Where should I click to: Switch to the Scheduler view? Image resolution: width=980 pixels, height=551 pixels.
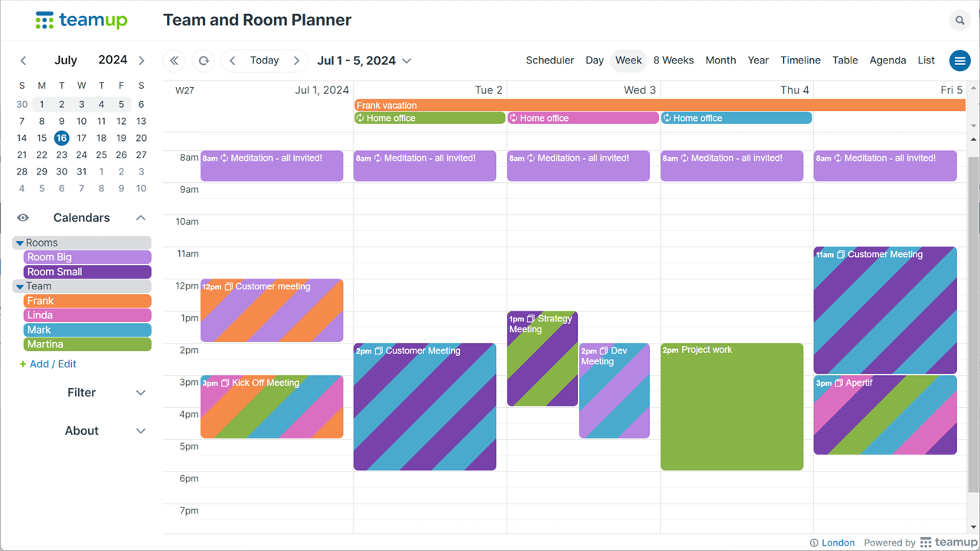[x=550, y=60]
